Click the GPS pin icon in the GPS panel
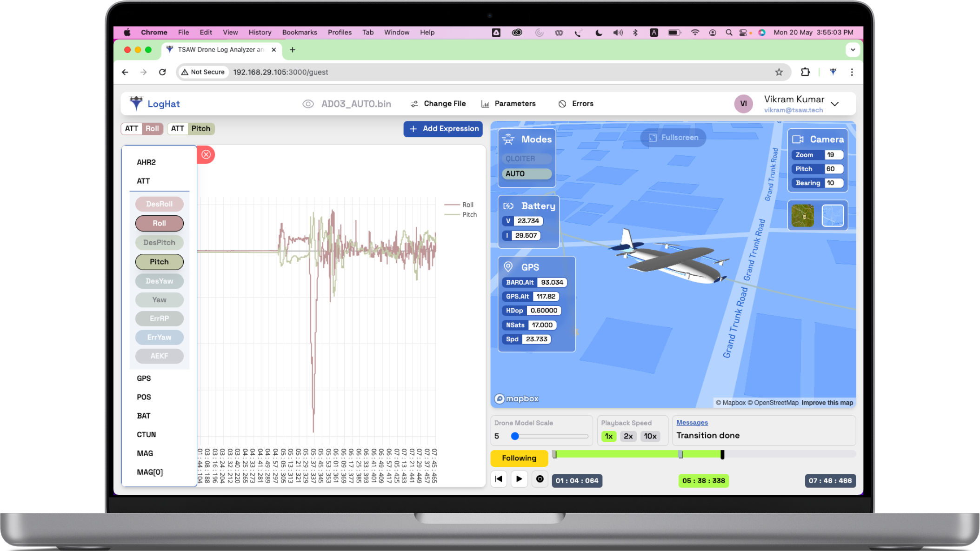Screen dimensions: 980x551 click(x=507, y=267)
